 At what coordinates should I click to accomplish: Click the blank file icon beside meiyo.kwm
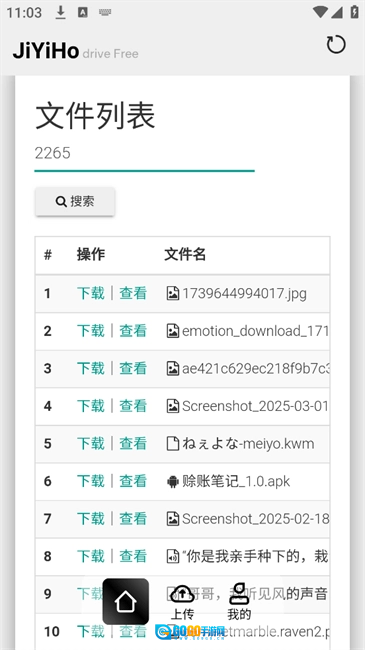pos(173,444)
